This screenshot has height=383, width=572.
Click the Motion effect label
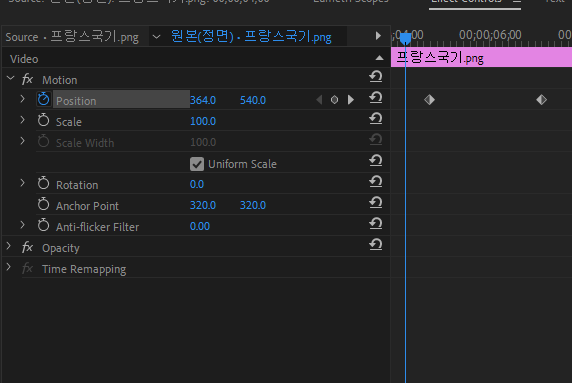[59, 80]
